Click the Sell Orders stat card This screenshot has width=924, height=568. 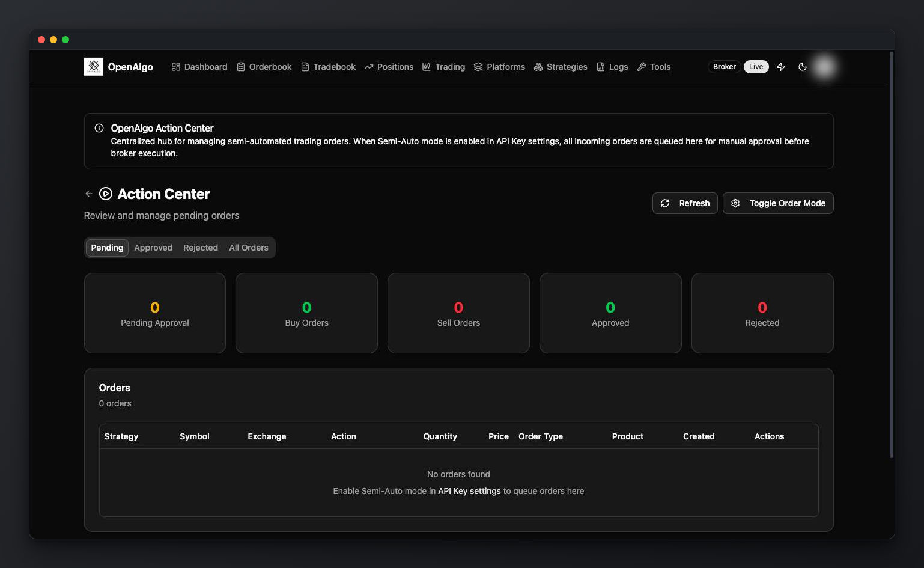[x=458, y=313]
